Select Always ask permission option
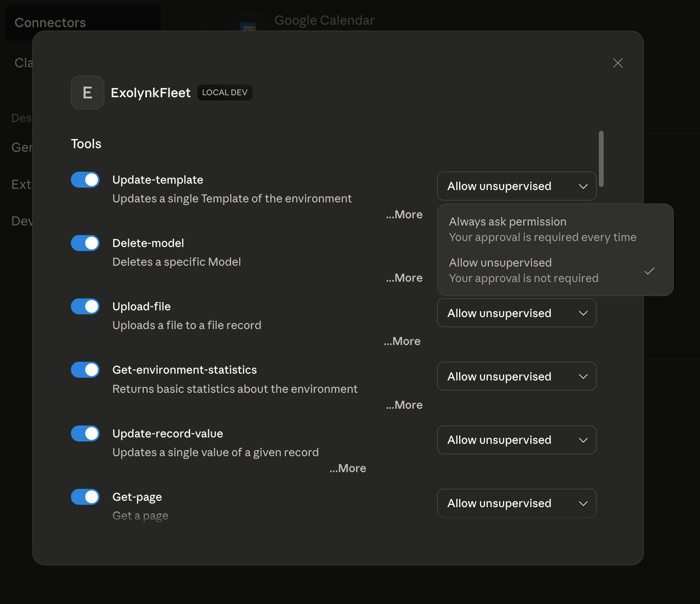The height and width of the screenshot is (604, 700). pos(555,229)
